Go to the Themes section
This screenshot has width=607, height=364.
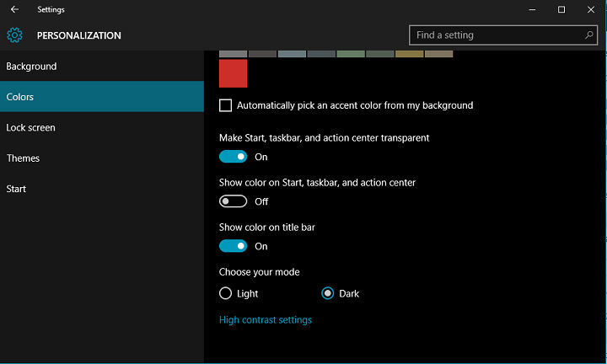[23, 158]
